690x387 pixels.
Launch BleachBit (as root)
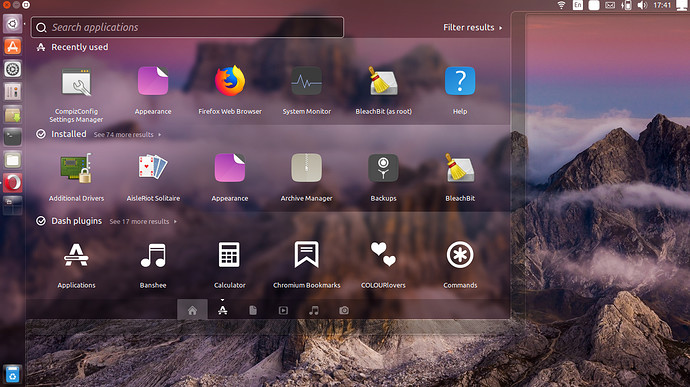coord(383,91)
